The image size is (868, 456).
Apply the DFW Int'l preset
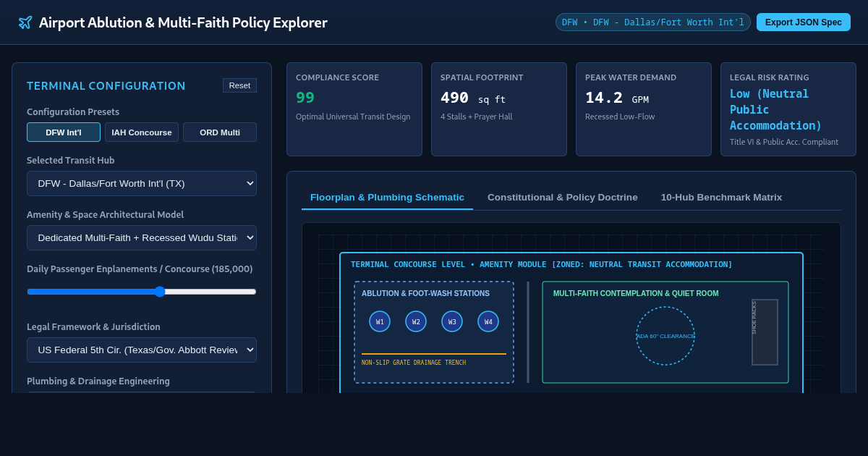[64, 132]
